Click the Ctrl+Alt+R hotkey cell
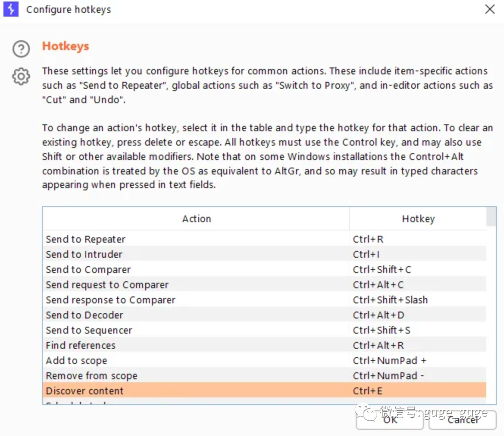504x436 pixels. click(x=418, y=345)
